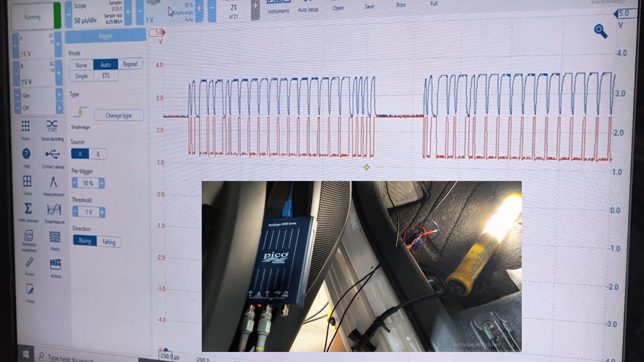Set trigger direction to Falling
The image size is (644, 362).
pyautogui.click(x=109, y=242)
